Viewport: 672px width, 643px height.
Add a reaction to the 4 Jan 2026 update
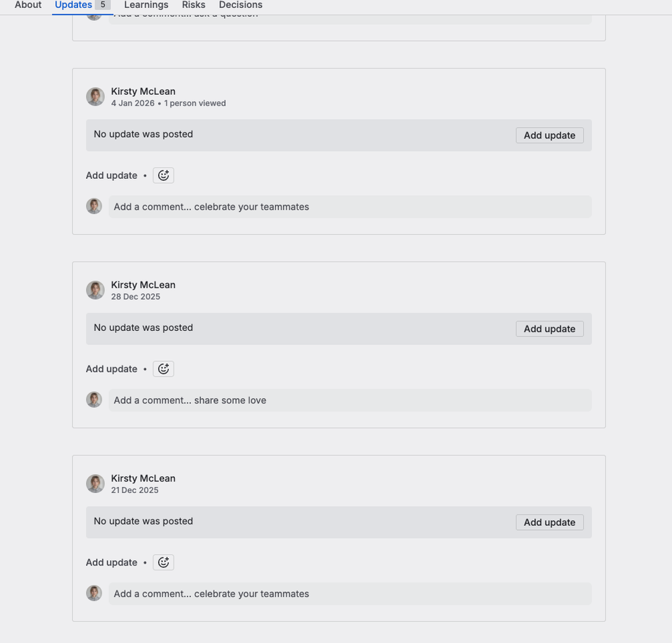point(163,175)
